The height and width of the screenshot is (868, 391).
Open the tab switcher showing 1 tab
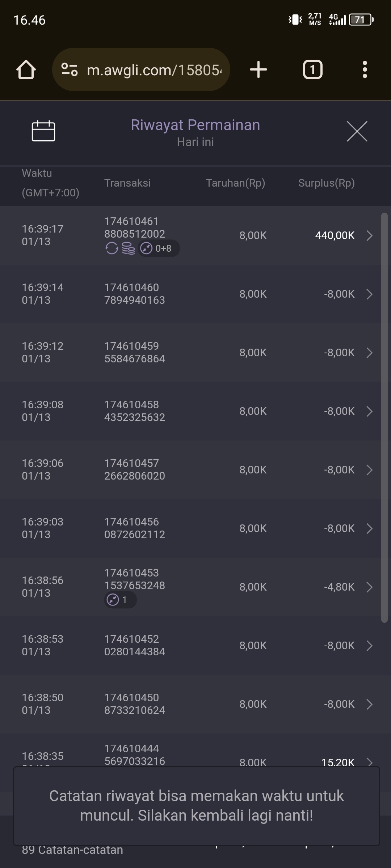pyautogui.click(x=312, y=69)
